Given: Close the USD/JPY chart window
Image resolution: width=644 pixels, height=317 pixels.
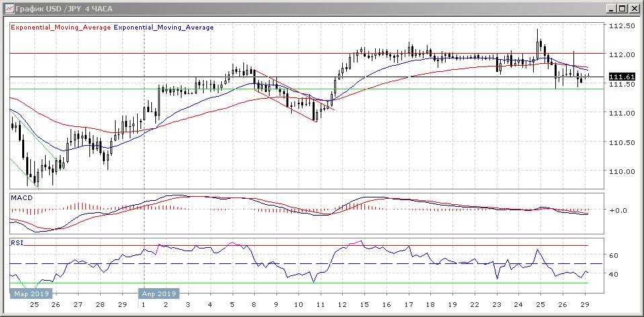Looking at the screenshot, I should (x=633, y=8).
